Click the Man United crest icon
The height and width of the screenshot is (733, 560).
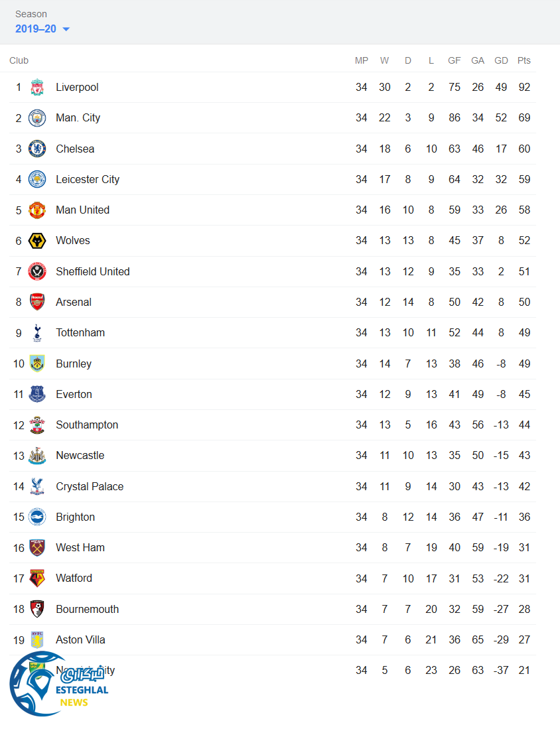[x=37, y=210]
